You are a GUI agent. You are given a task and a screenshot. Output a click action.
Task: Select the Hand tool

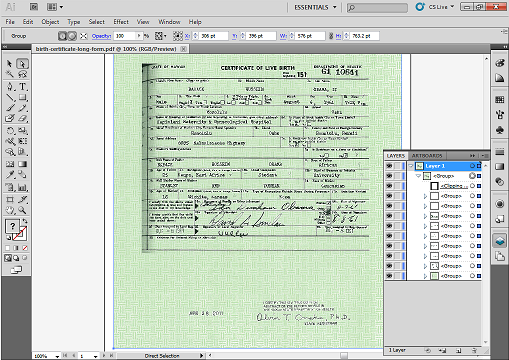tap(10, 210)
